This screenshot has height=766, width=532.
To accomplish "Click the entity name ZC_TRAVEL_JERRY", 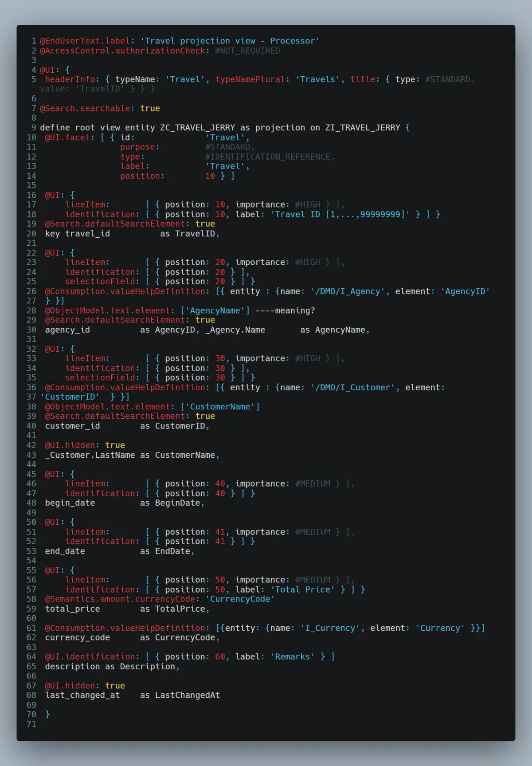I will point(197,128).
